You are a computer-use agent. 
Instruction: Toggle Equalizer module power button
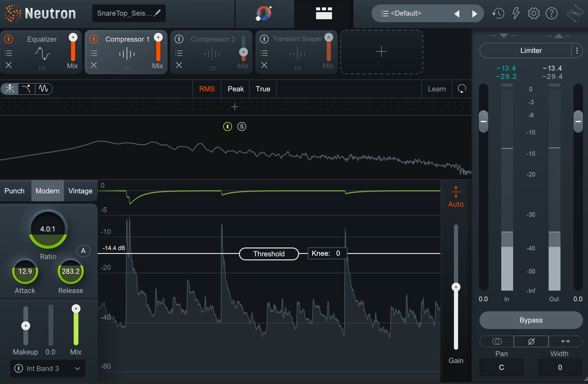coord(9,39)
